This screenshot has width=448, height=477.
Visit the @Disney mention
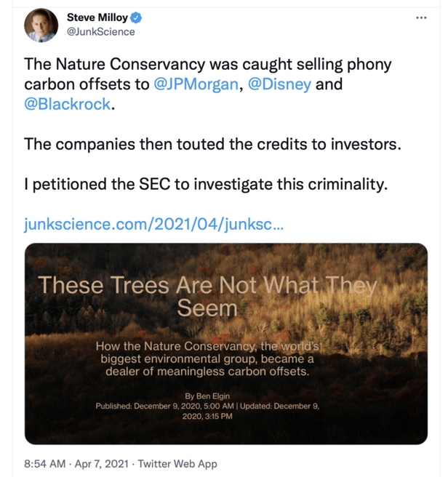(279, 84)
